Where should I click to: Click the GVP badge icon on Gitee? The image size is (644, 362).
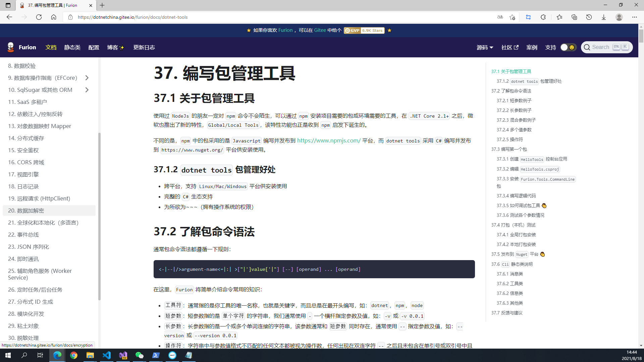click(x=351, y=31)
